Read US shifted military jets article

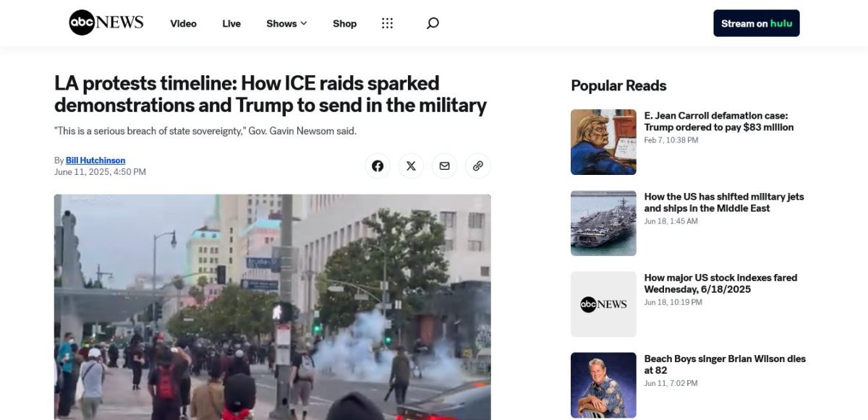(x=724, y=202)
